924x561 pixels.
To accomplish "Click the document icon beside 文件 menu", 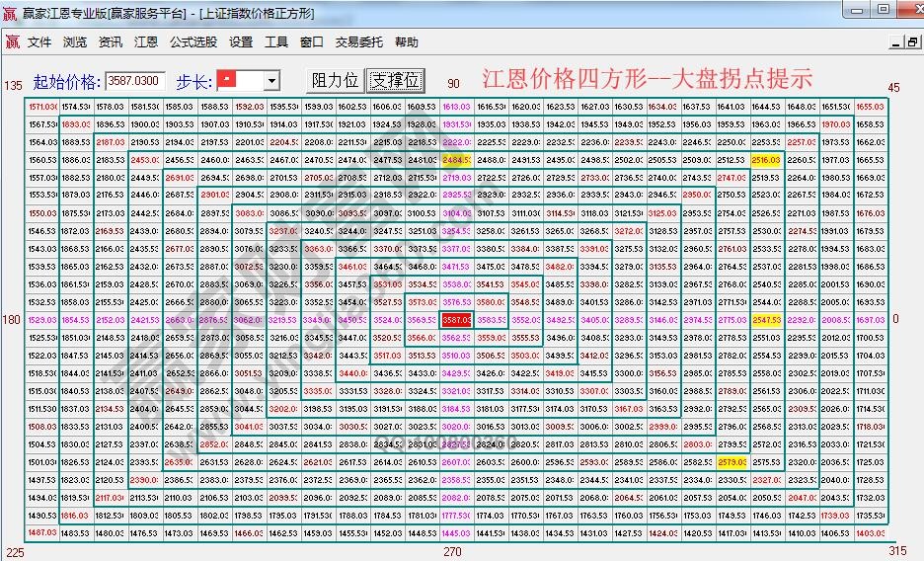I will 12,42.
